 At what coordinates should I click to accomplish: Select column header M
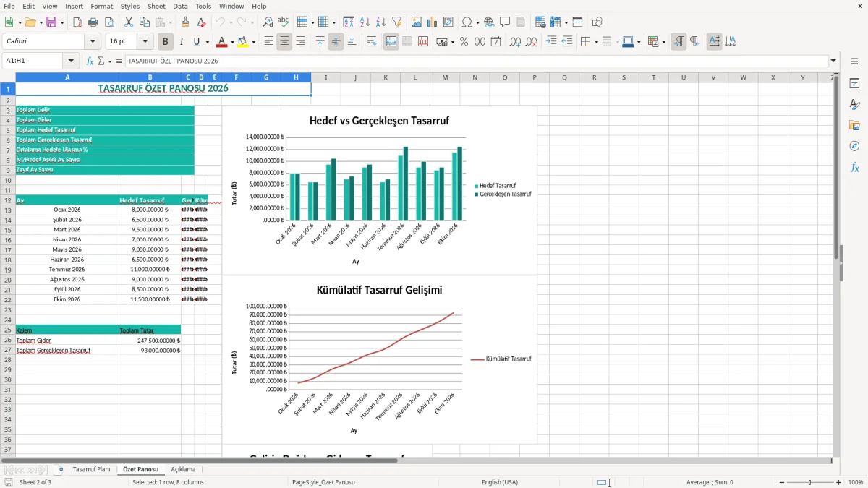[445, 77]
